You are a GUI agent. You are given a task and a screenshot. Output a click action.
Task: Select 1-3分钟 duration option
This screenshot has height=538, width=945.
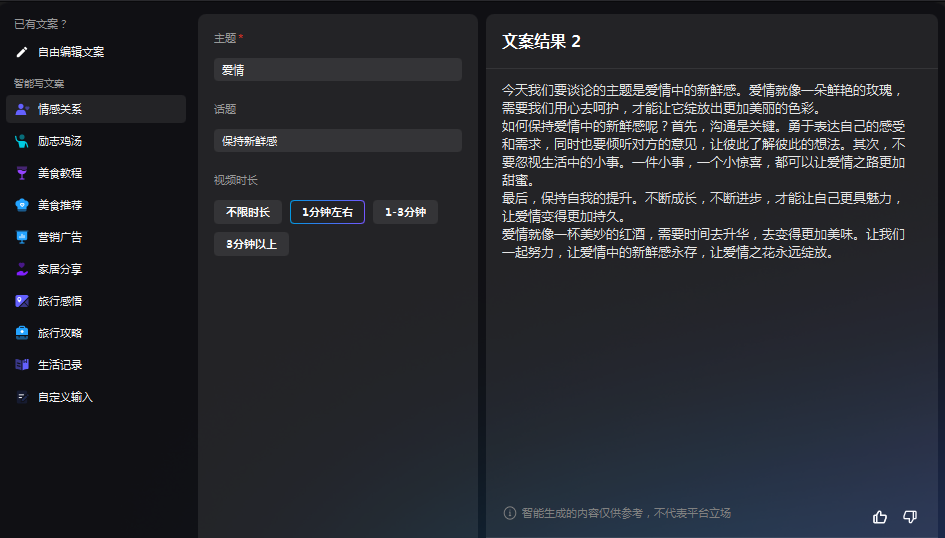pos(406,212)
